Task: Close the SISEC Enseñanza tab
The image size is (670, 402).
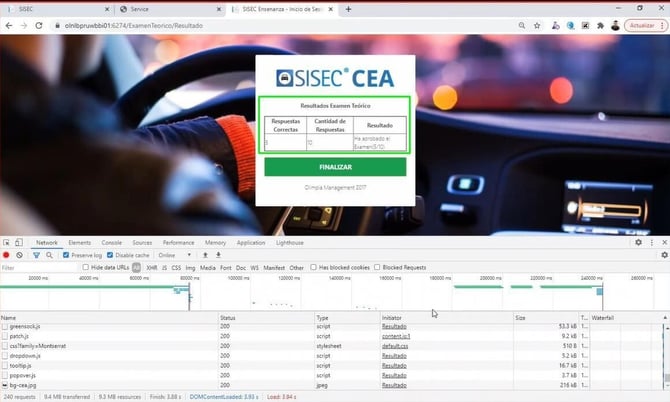Action: (330, 9)
